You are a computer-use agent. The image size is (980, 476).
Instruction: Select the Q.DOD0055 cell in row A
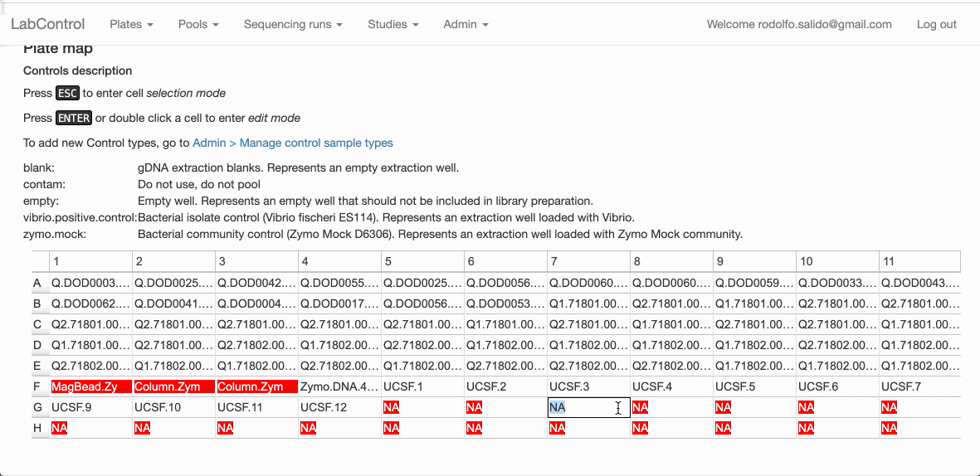[339, 283]
